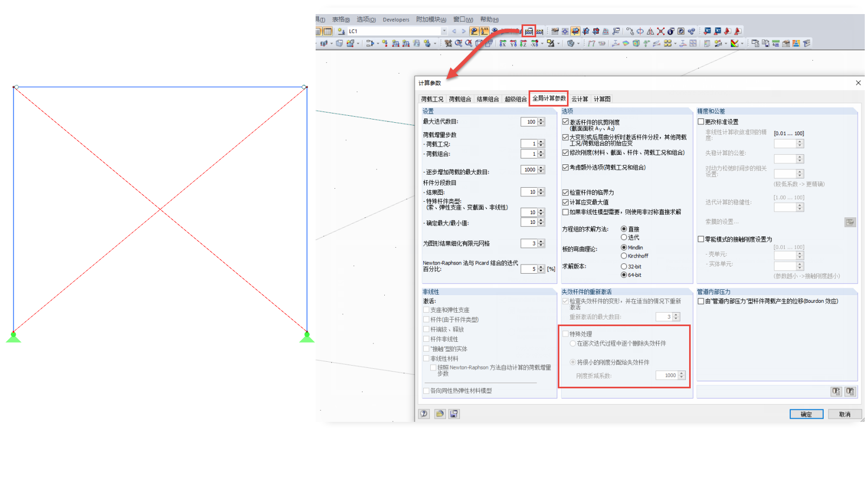The width and height of the screenshot is (868, 483).
Task: Click the 确定 button
Action: pyautogui.click(x=806, y=414)
